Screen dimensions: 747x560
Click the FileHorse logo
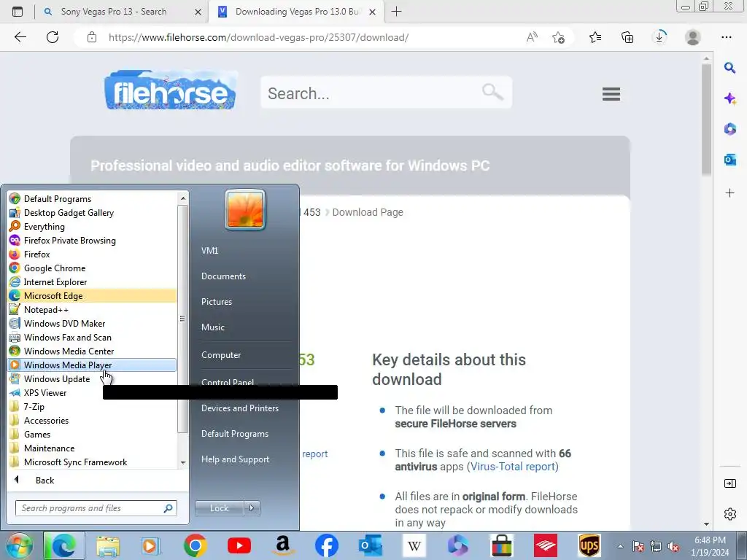(x=171, y=90)
